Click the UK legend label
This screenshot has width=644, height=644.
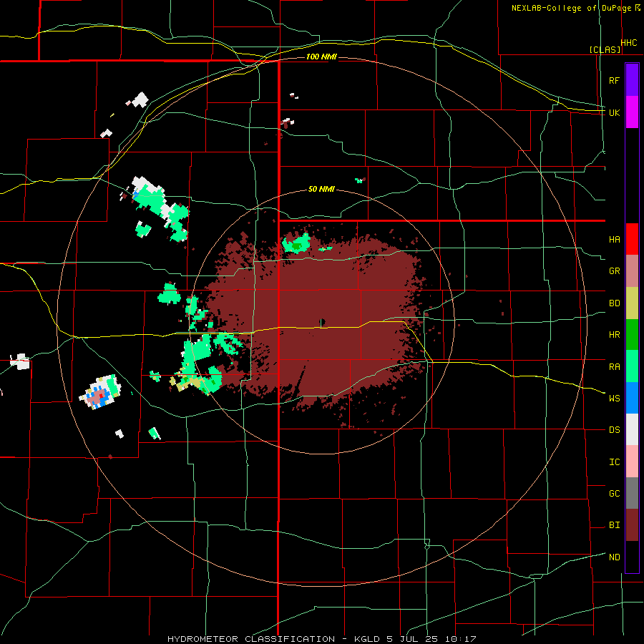pos(614,112)
